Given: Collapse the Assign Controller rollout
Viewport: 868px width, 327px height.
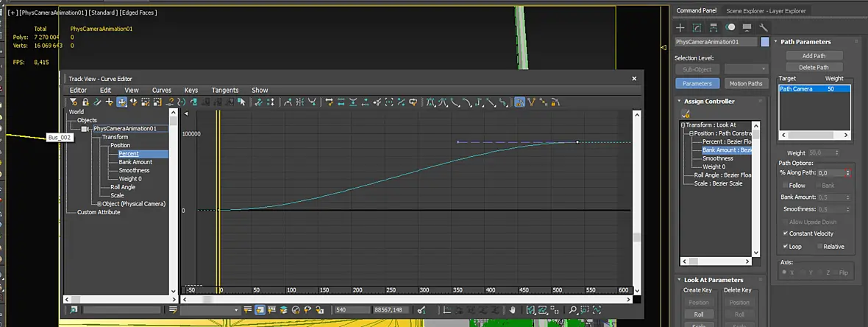Looking at the screenshot, I should 679,102.
